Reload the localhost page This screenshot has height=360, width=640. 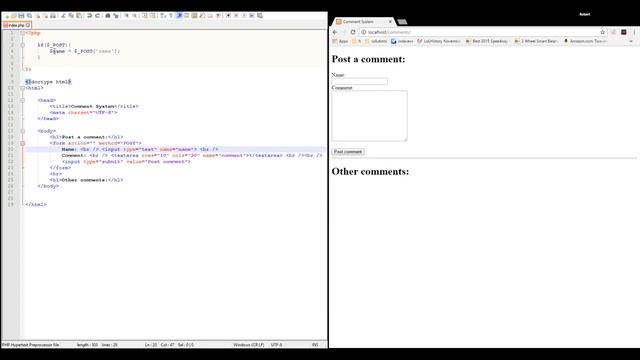pos(353,32)
